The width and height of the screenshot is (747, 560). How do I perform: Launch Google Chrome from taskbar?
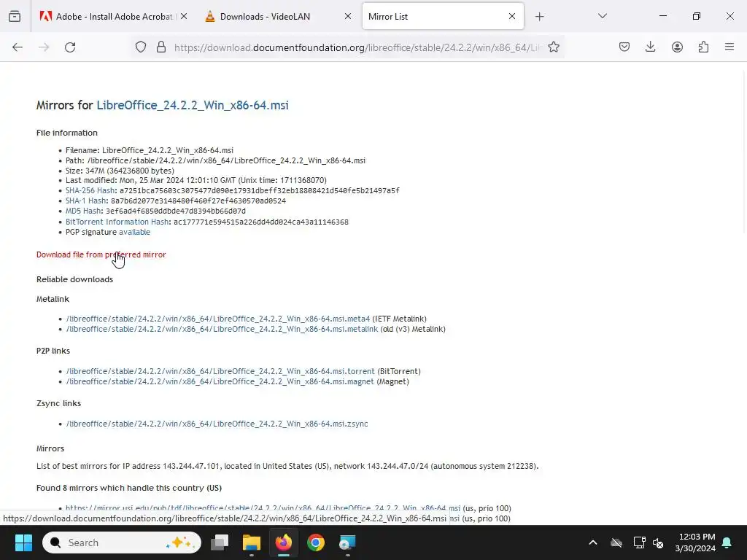(315, 542)
